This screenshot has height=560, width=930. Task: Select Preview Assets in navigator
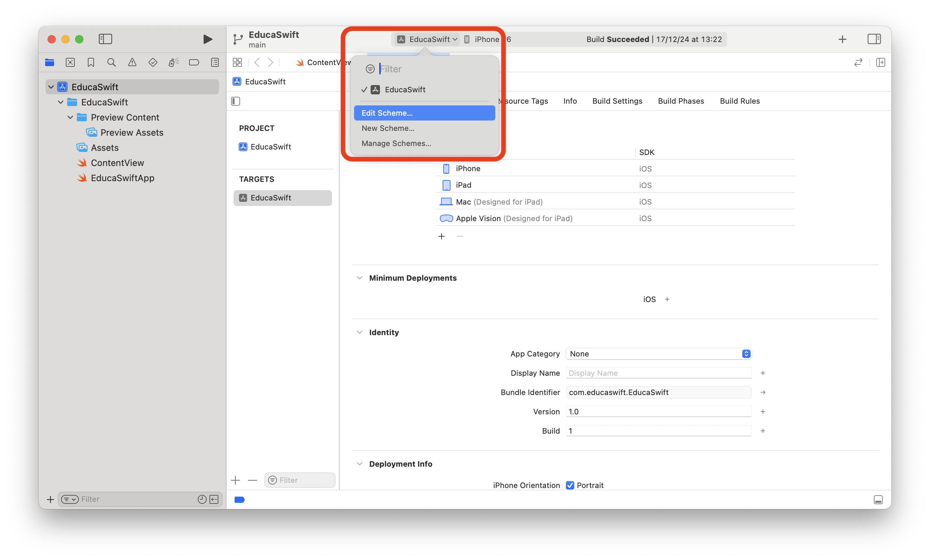(132, 133)
